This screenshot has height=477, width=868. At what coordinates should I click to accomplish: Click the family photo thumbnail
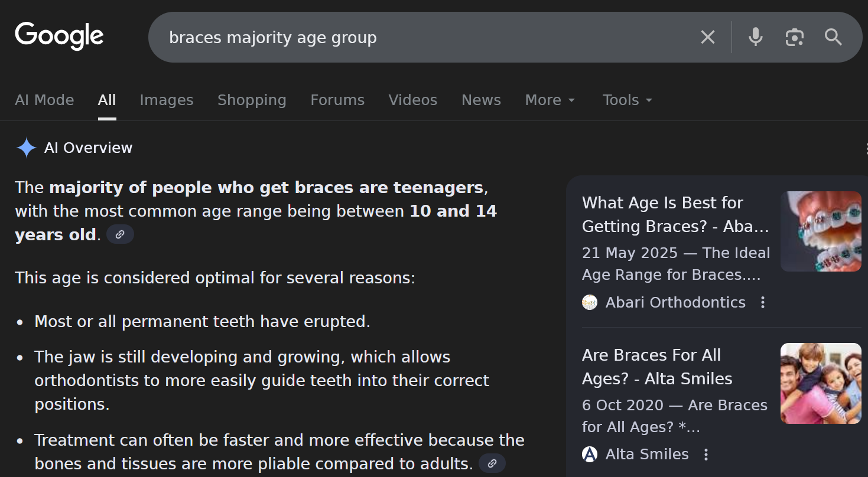[821, 384]
